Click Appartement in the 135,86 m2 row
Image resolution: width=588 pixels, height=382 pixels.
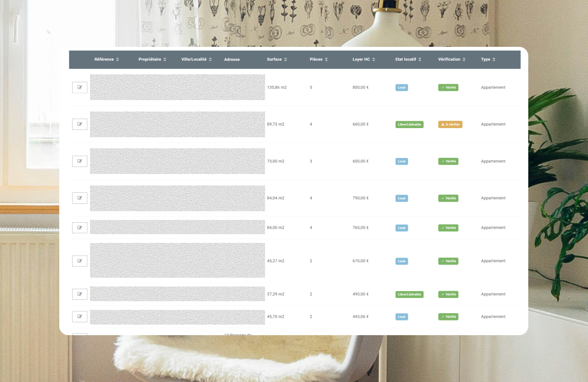(x=493, y=87)
